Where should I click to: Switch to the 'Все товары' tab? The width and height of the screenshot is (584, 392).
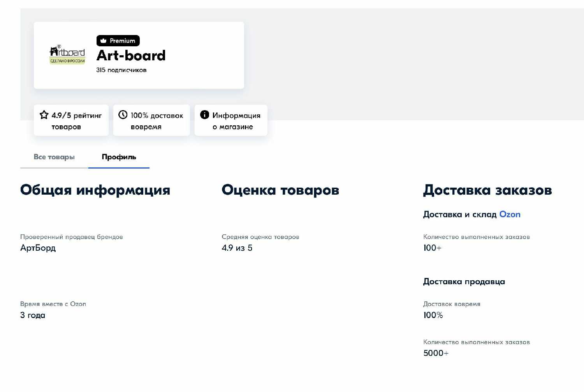[54, 157]
